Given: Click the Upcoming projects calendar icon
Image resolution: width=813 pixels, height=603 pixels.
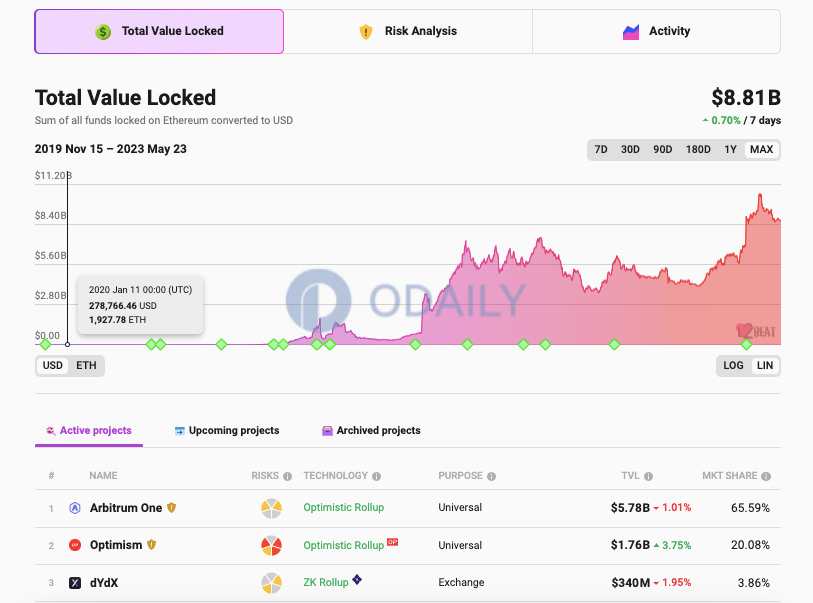Looking at the screenshot, I should pyautogui.click(x=179, y=431).
